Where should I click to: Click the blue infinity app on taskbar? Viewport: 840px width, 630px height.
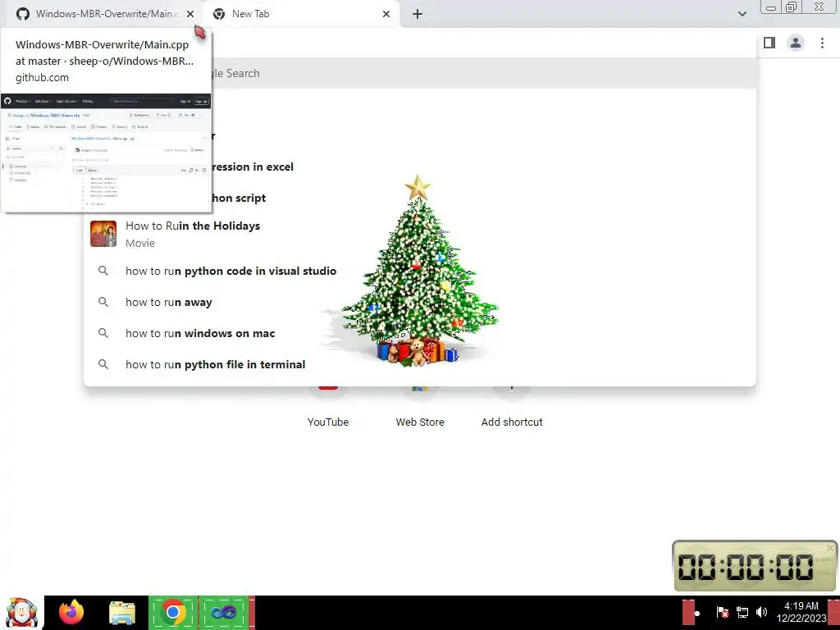(223, 612)
